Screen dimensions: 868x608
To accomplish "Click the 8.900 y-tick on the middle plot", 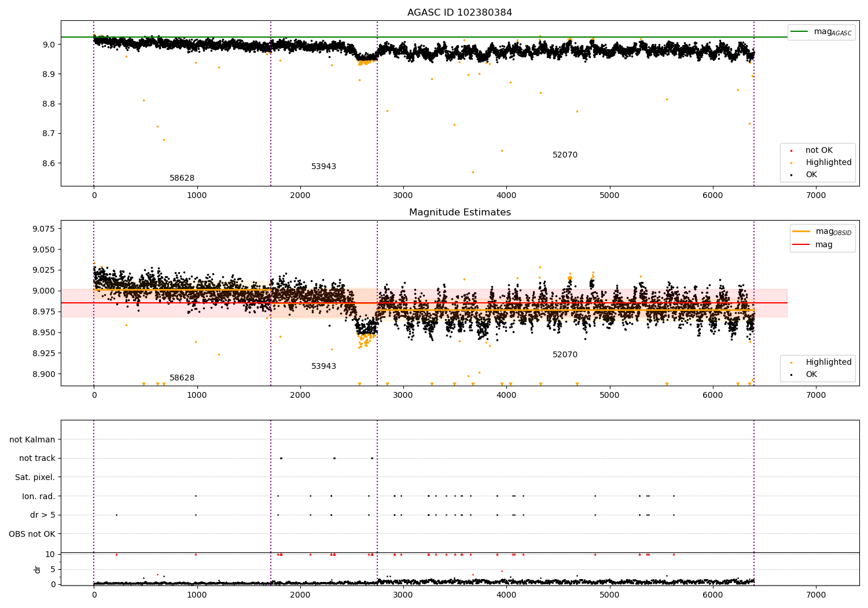I will point(44,374).
